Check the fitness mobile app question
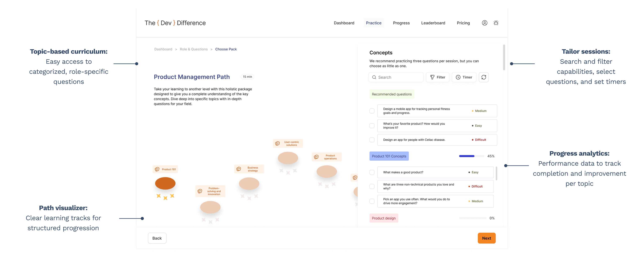644x260 pixels. tap(372, 111)
